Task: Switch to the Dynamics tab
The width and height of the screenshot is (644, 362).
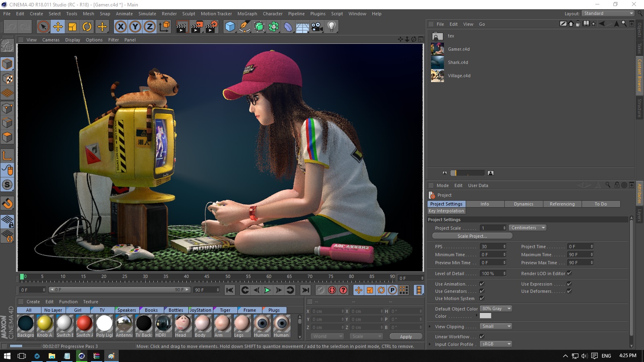Action: 523,204
